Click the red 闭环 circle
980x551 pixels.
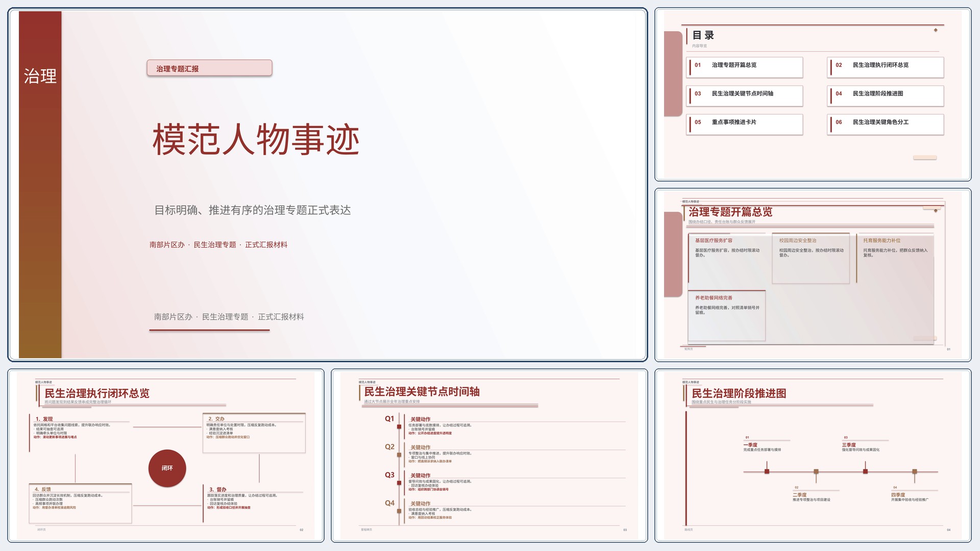[x=167, y=468]
